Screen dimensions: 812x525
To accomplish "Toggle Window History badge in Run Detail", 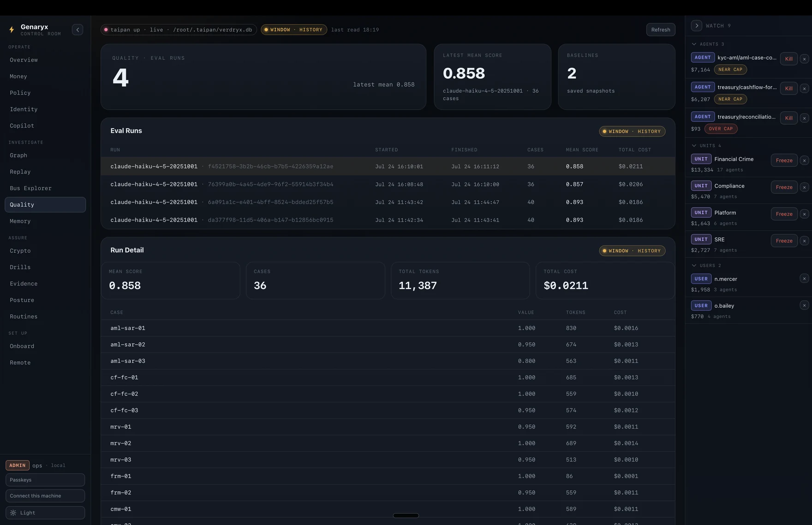I will point(632,251).
